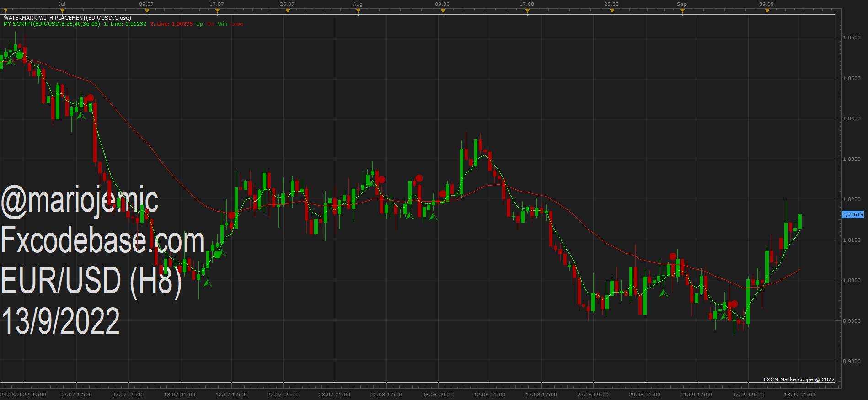Click the orange marker under '17.07'

click(217, 11)
